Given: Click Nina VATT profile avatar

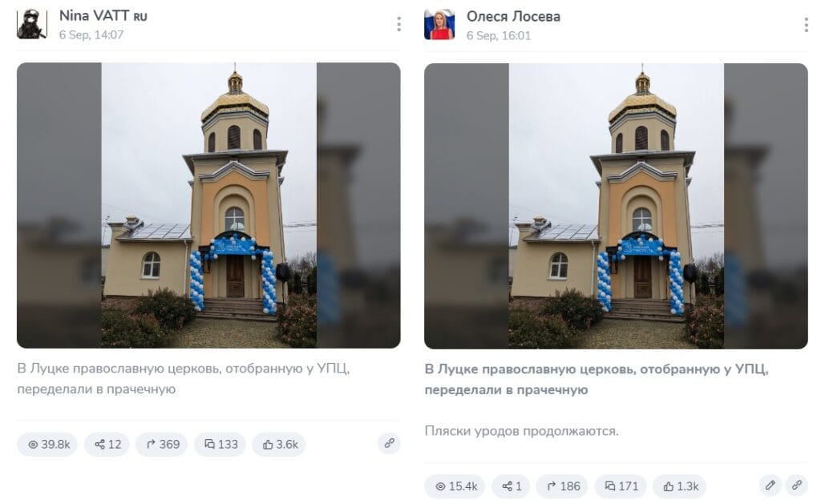Looking at the screenshot, I should [32, 24].
